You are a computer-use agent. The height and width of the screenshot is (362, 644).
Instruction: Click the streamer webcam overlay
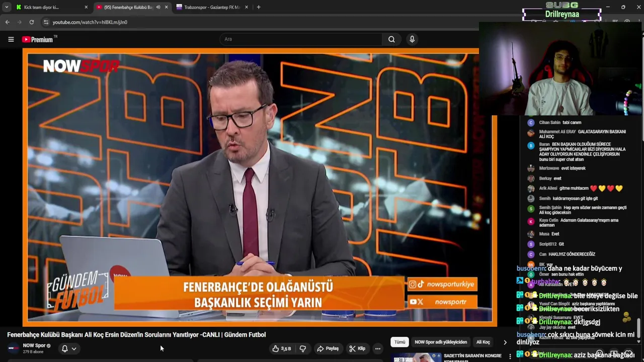[561, 68]
